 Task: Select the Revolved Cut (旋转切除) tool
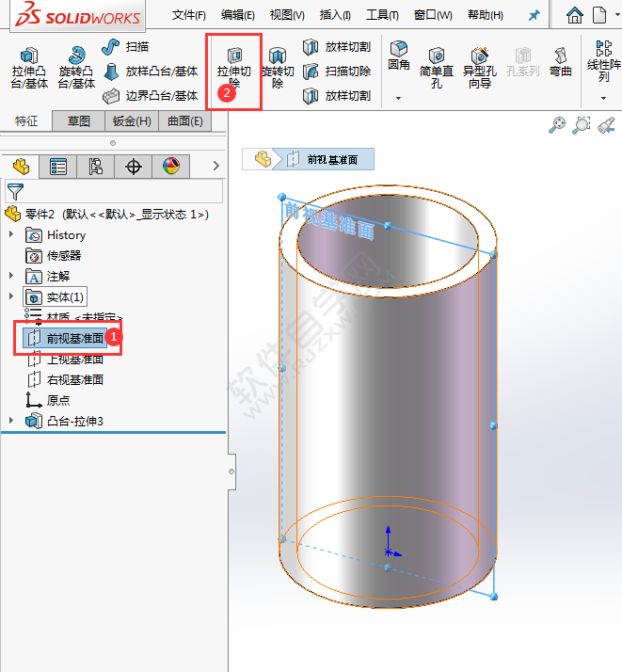tap(278, 69)
